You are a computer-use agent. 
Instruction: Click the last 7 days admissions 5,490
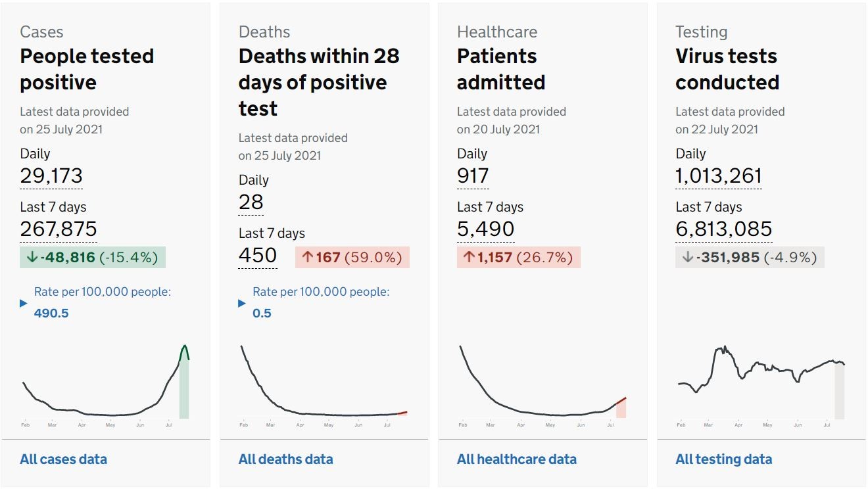(485, 229)
